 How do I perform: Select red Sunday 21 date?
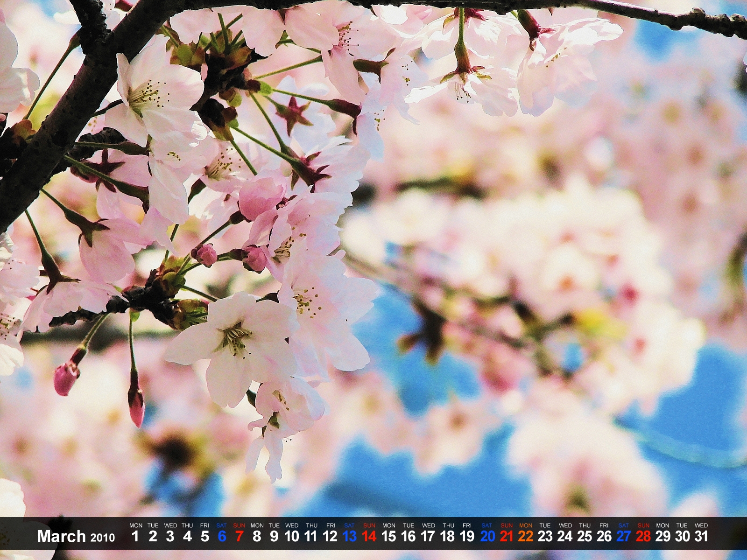point(507,536)
